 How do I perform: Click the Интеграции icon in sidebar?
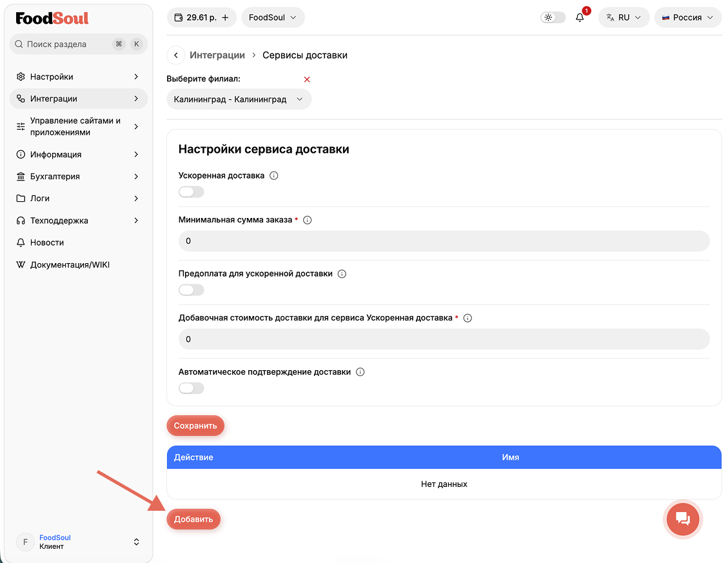(21, 99)
